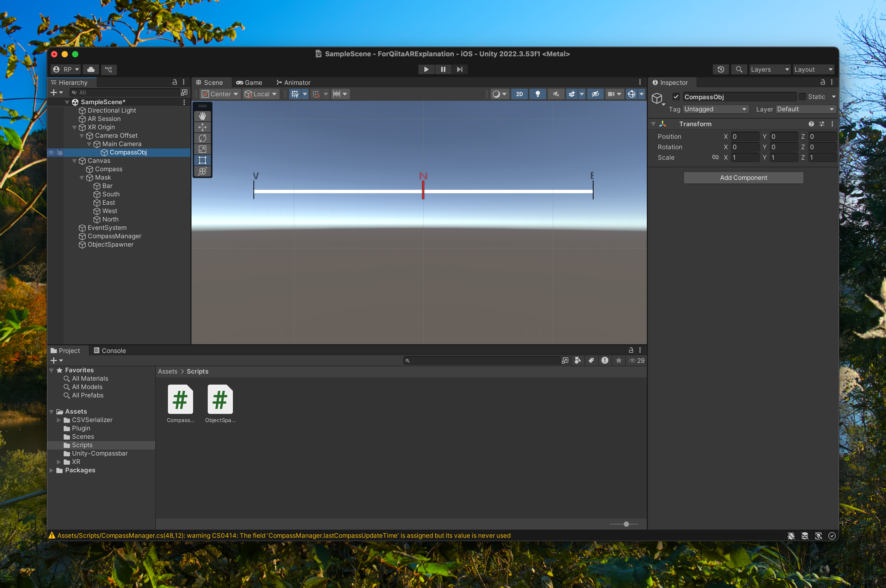This screenshot has height=588, width=886.
Task: Click the Add Component button
Action: [743, 178]
